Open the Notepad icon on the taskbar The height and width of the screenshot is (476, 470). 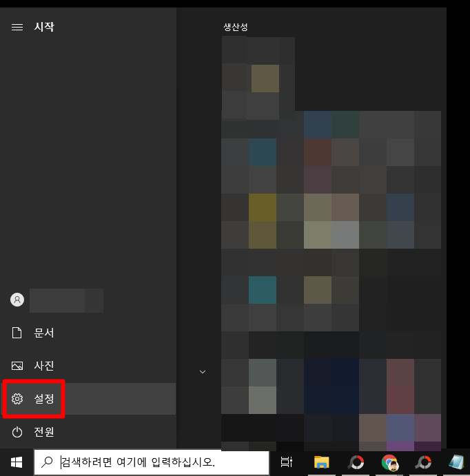(x=456, y=462)
